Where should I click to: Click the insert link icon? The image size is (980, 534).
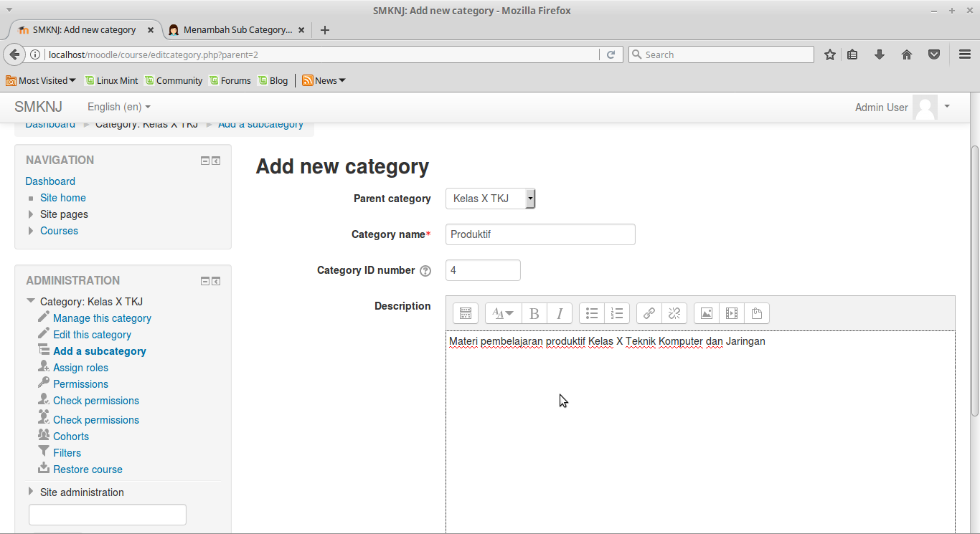(649, 313)
